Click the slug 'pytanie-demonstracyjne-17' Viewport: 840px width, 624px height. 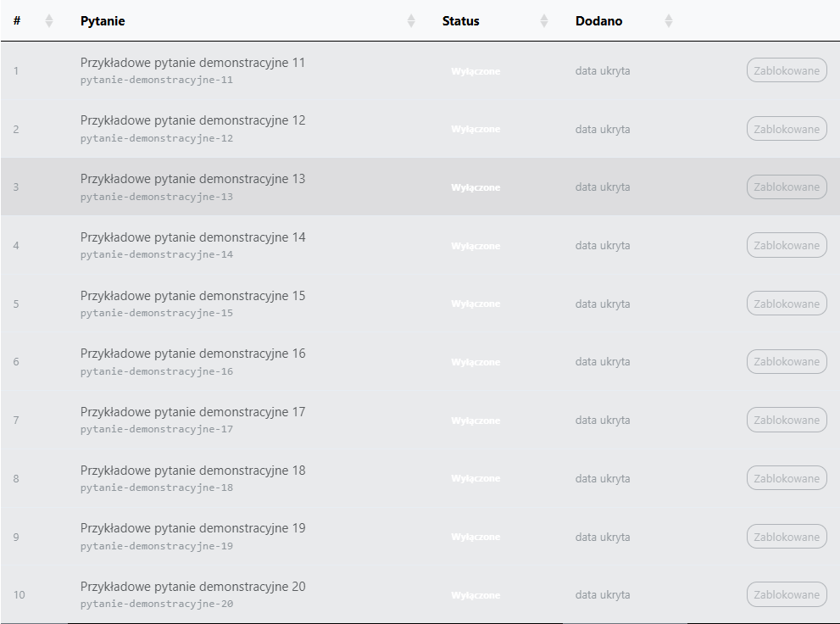point(157,429)
